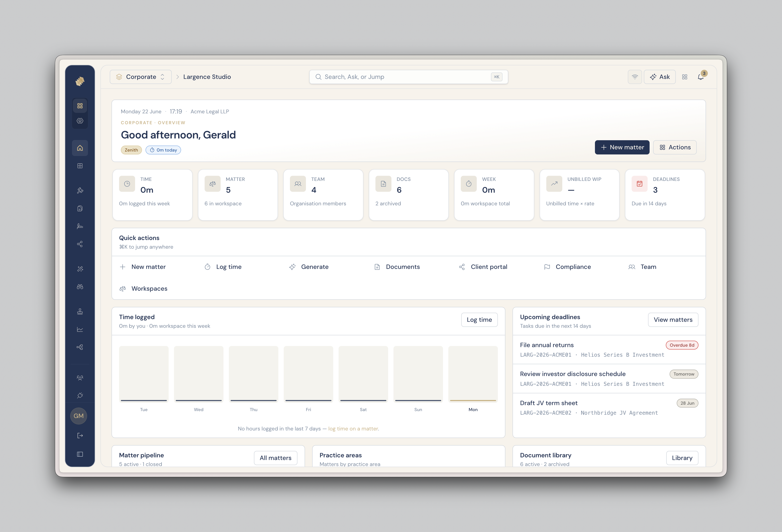
Task: Open the notifications bell with badge 3
Action: coord(700,77)
